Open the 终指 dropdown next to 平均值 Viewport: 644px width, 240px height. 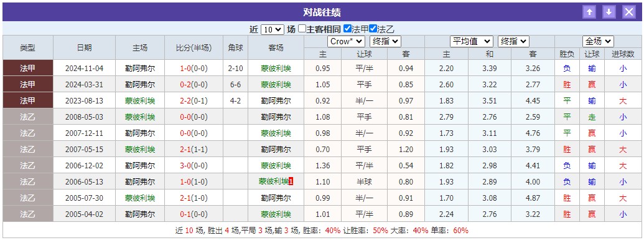coord(513,41)
